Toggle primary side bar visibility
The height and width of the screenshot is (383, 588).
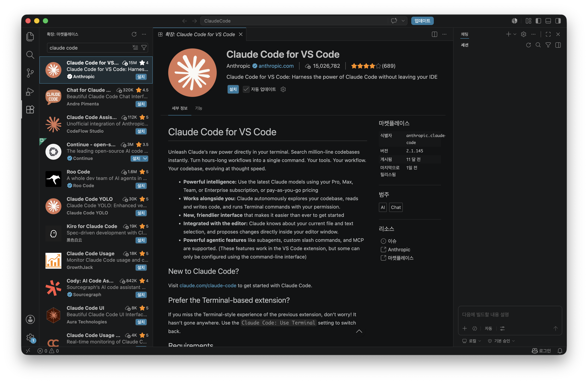point(538,21)
